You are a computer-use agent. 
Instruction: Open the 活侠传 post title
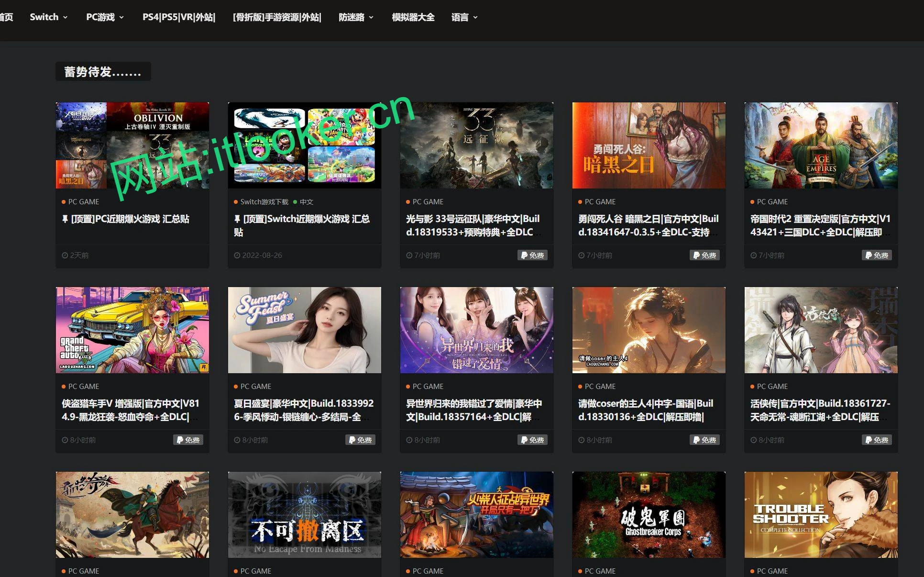click(820, 410)
